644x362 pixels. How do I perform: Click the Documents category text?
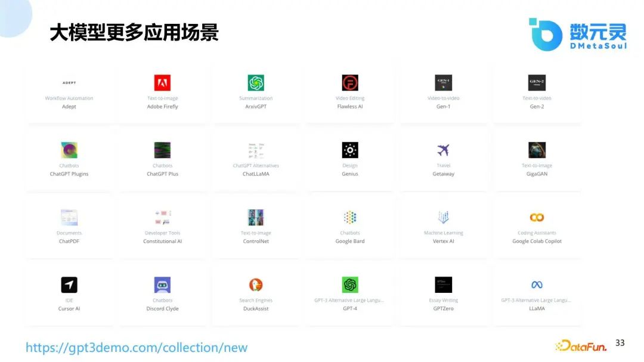(69, 233)
